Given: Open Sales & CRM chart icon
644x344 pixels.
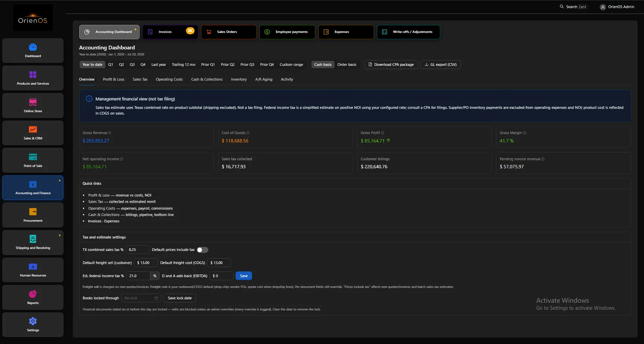Looking at the screenshot, I should [33, 129].
